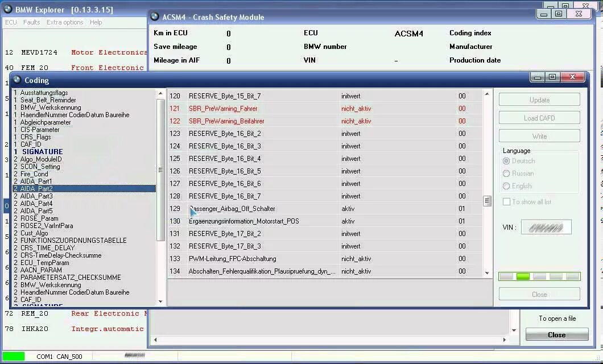Click RESERVE_Byte_15_Bit_7 row
Image resolution: width=603 pixels, height=364 pixels.
325,96
